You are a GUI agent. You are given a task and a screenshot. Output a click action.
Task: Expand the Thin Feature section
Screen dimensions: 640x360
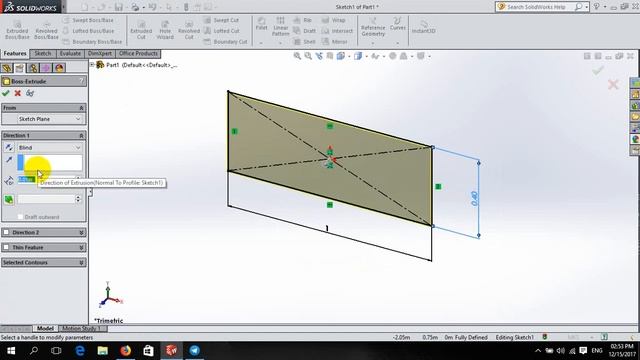click(x=81, y=247)
